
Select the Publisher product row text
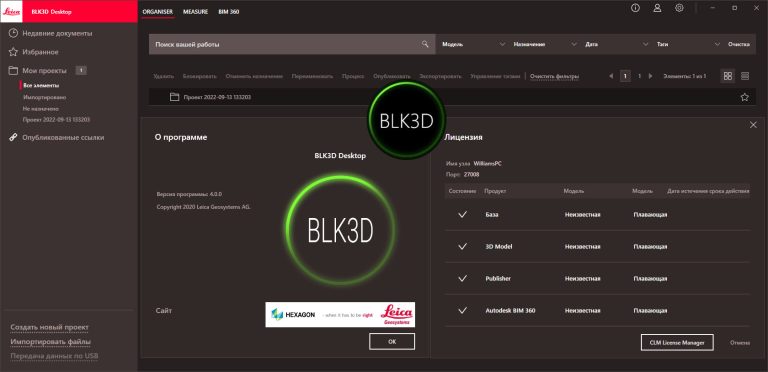[x=498, y=279]
